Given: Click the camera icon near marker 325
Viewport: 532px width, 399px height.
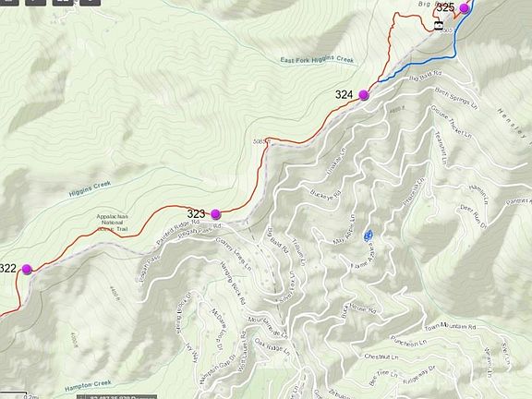Looking at the screenshot, I should click(x=439, y=26).
